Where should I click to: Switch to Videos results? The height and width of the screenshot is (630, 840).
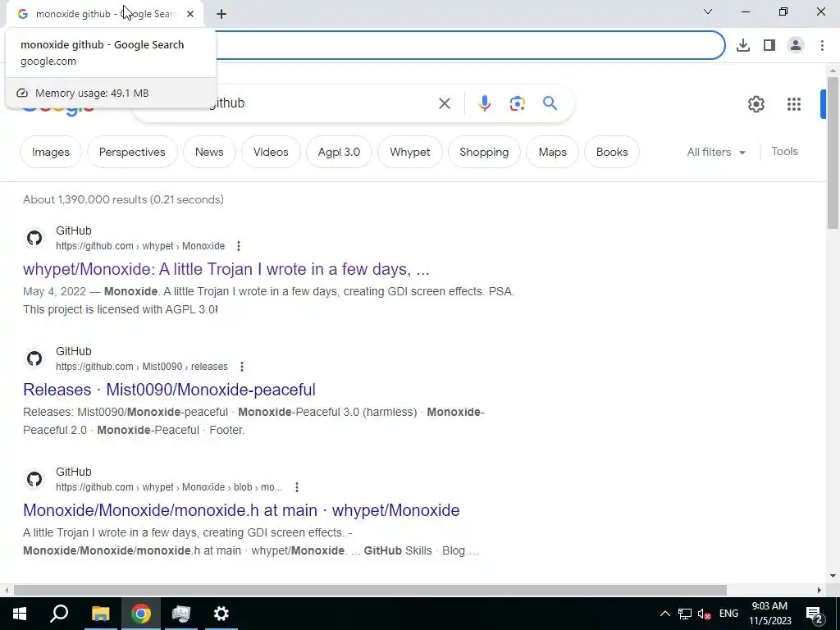[x=271, y=152]
